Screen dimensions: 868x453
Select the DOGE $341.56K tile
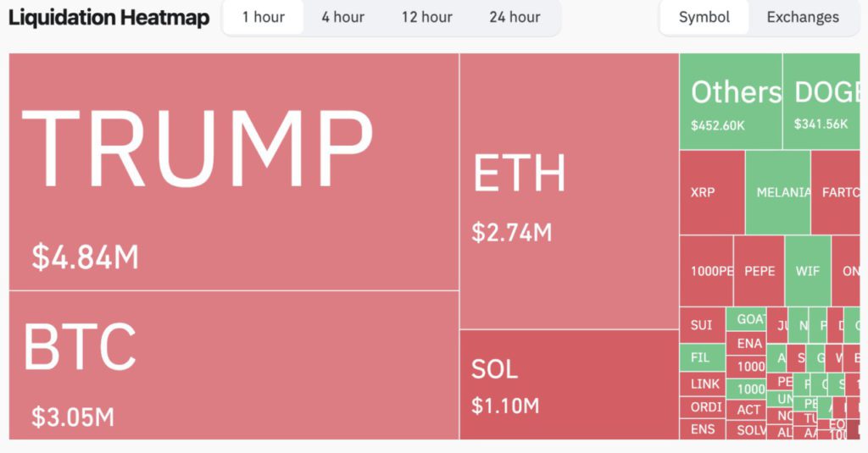(821, 102)
